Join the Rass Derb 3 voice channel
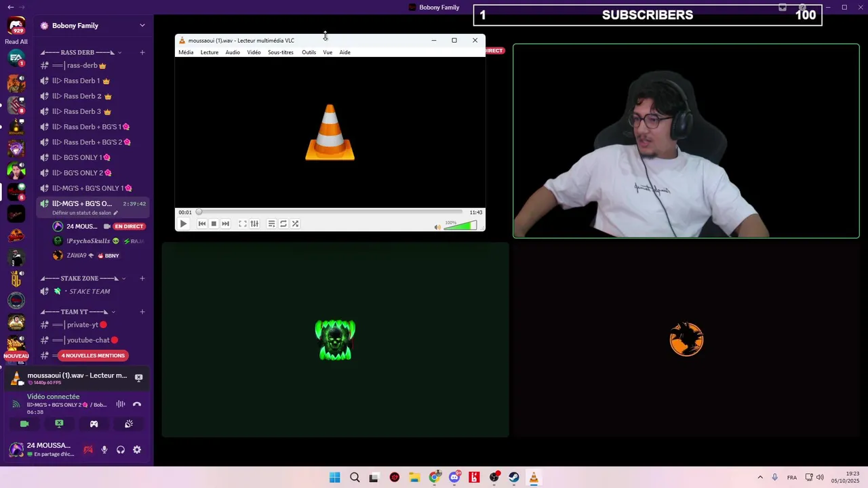Screen dimensions: 868x488 (x=92, y=111)
